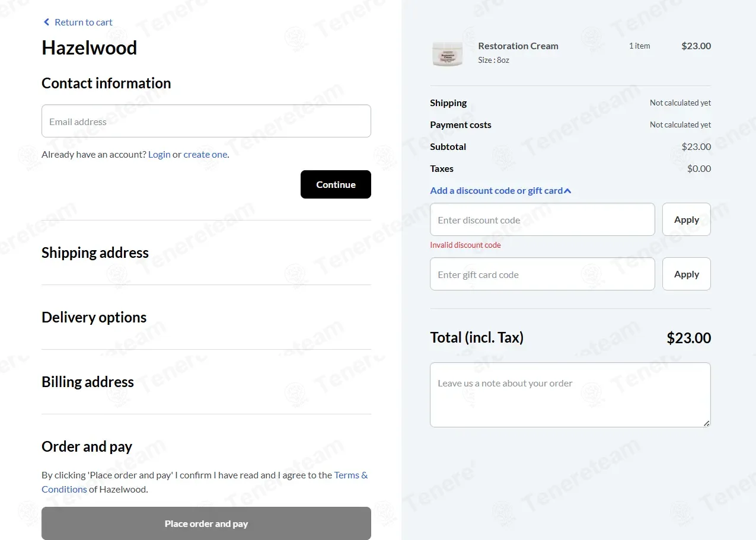Expand the Shipping address section
The height and width of the screenshot is (540, 756).
[x=95, y=253]
